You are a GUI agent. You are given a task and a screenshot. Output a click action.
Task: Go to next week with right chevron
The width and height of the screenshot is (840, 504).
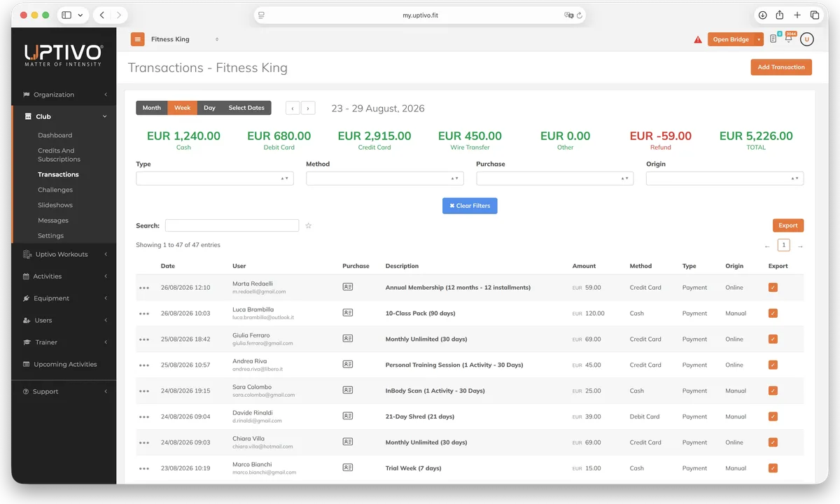click(x=308, y=108)
